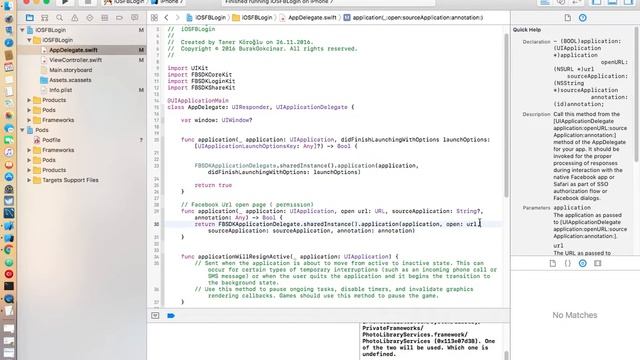
Task: Show the Project navigator tab
Action: [x=30, y=18]
